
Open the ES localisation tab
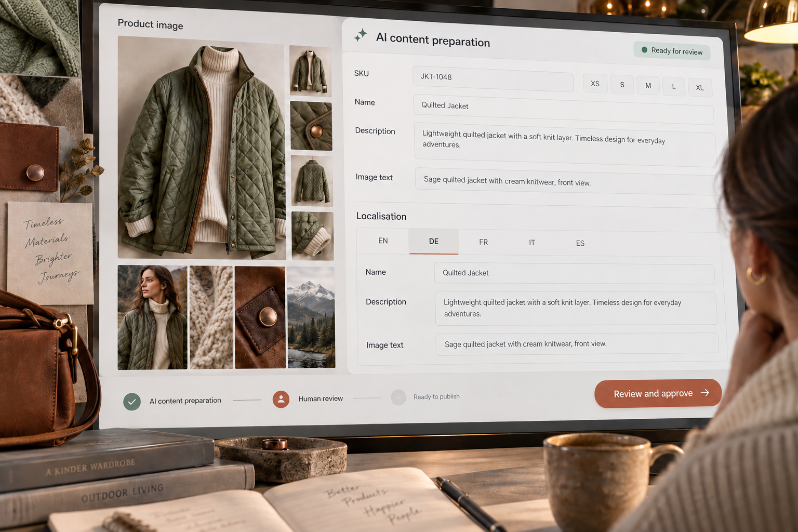click(580, 243)
